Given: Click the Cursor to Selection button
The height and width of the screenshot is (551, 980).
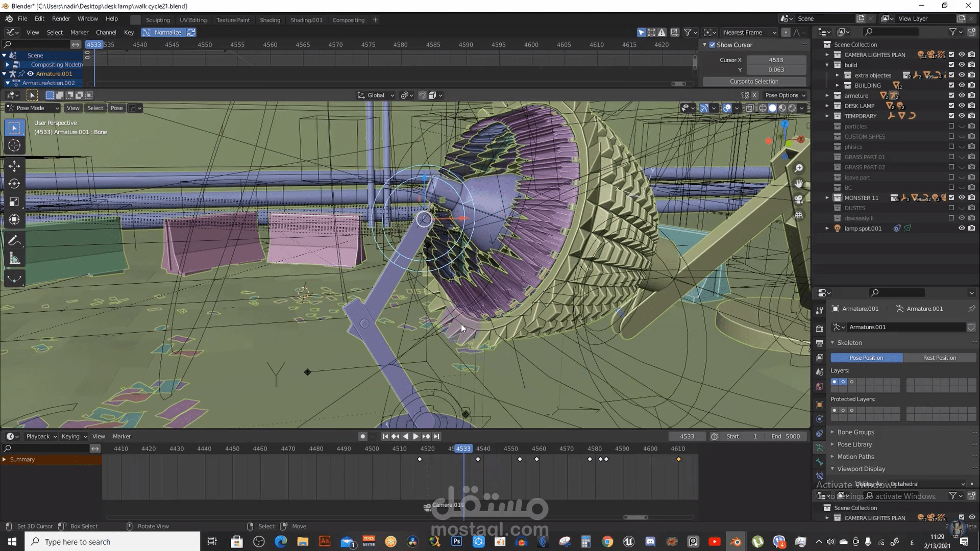Looking at the screenshot, I should (754, 82).
